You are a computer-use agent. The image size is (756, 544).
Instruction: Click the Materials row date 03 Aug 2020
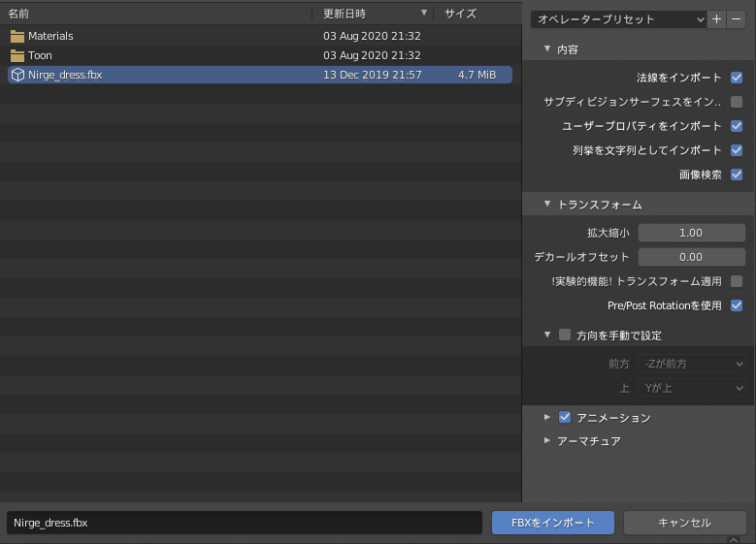coord(372,36)
